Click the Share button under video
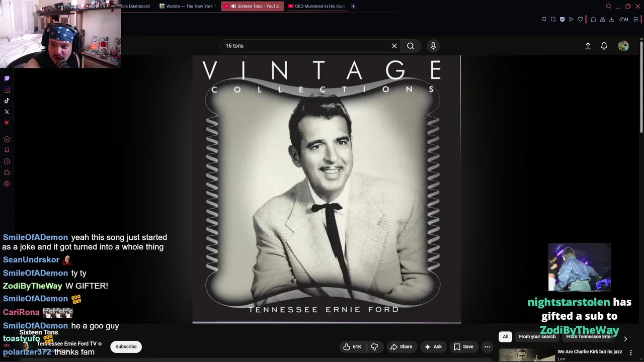644x362 pixels. click(x=401, y=346)
